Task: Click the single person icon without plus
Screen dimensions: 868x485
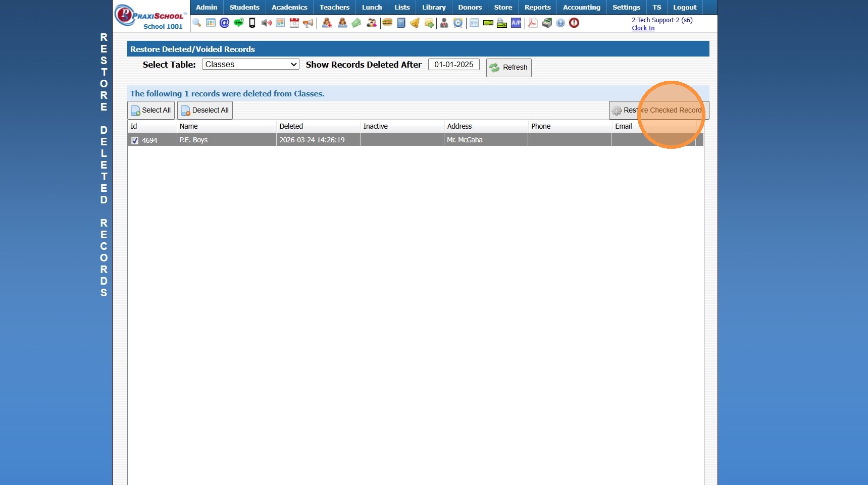Action: 342,23
